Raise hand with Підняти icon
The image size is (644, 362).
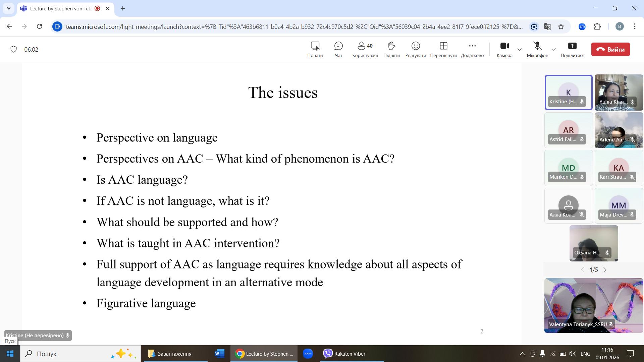coord(391,49)
